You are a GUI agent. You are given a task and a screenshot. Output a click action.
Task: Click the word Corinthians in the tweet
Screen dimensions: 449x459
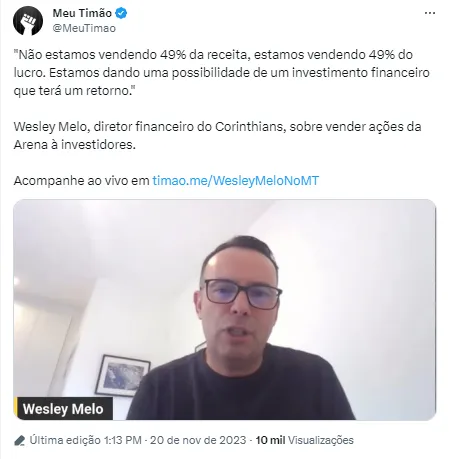pyautogui.click(x=249, y=127)
